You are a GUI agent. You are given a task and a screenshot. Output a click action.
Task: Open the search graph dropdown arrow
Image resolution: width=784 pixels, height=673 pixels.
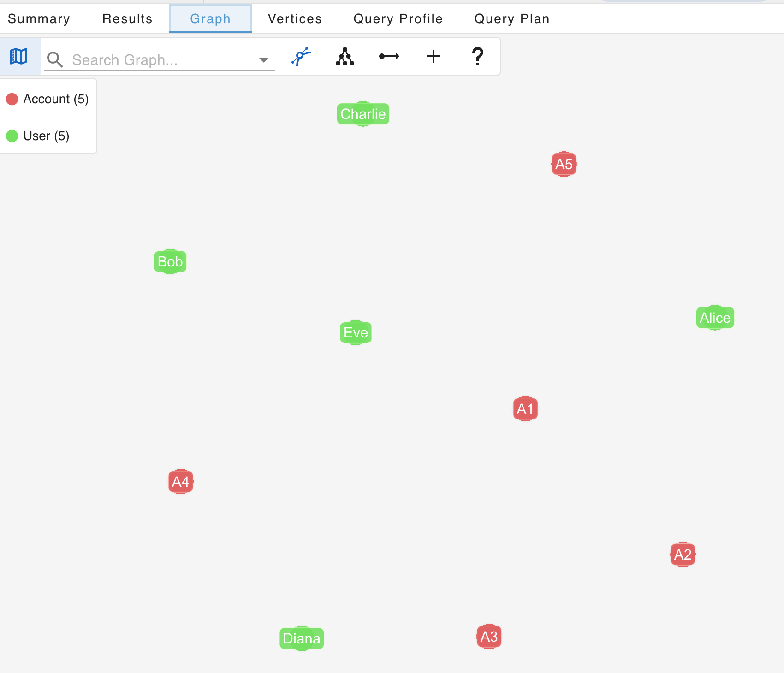point(263,59)
